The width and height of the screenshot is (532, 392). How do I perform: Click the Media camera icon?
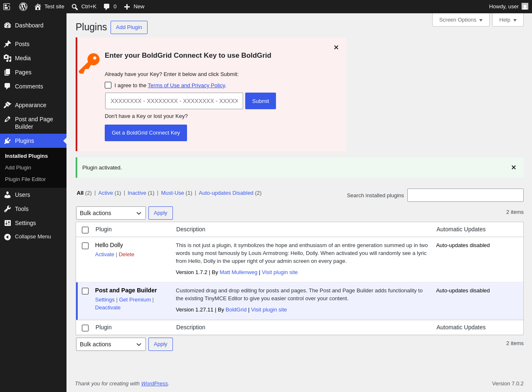(x=7, y=58)
